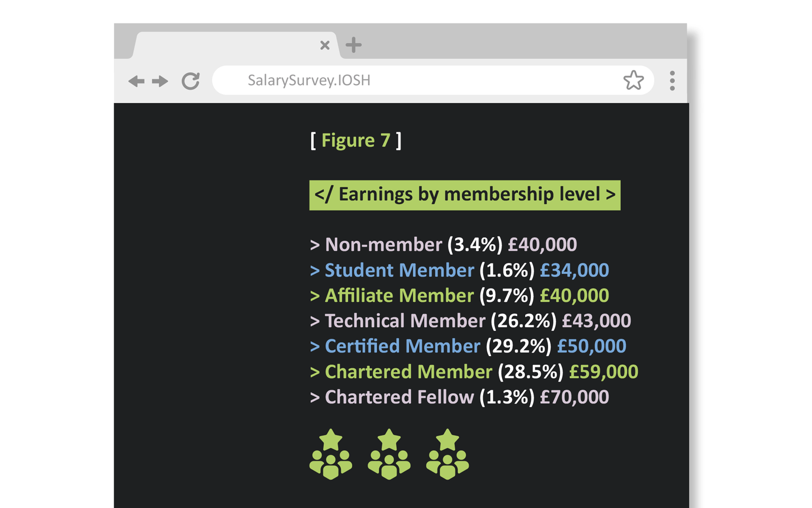Viewport: 812px width, 508px height.
Task: Select the Non-member £40,000 line
Action: click(x=443, y=245)
